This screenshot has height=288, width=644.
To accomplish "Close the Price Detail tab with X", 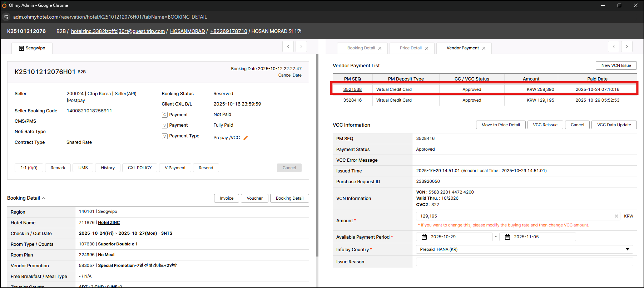I will (x=427, y=48).
